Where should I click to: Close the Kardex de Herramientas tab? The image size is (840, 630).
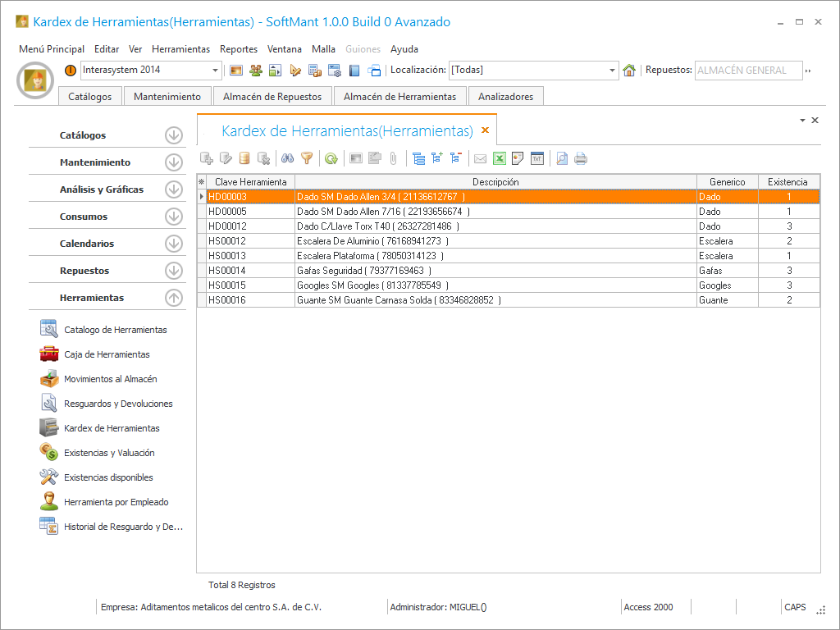tap(485, 130)
